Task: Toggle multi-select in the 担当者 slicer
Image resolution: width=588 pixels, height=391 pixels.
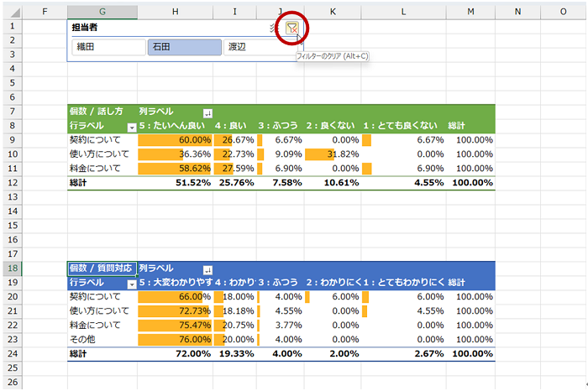Action: coord(273,28)
